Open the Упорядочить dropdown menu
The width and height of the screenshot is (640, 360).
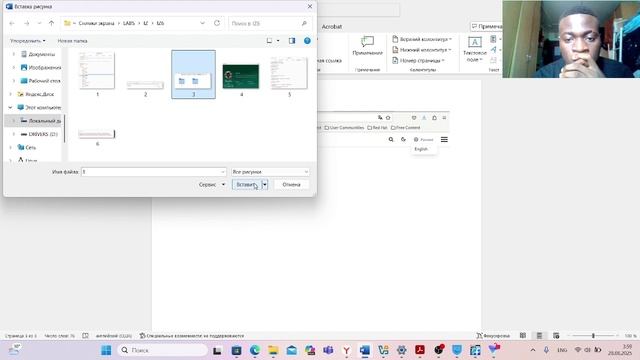(28, 41)
